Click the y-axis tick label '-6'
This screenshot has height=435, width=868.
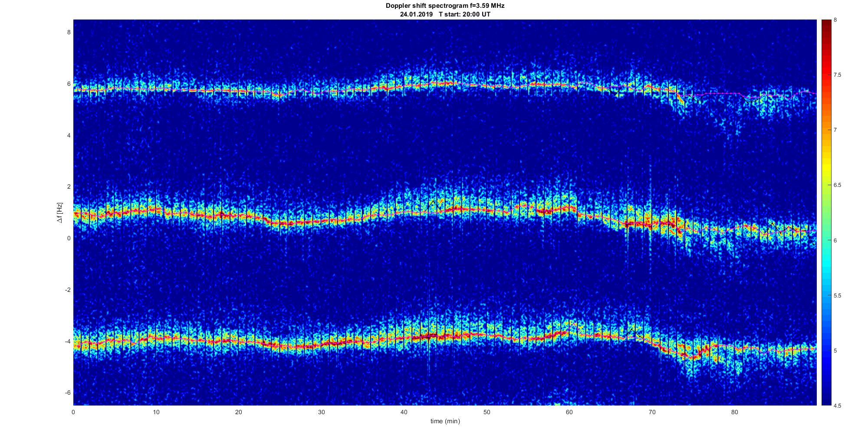[x=67, y=393]
